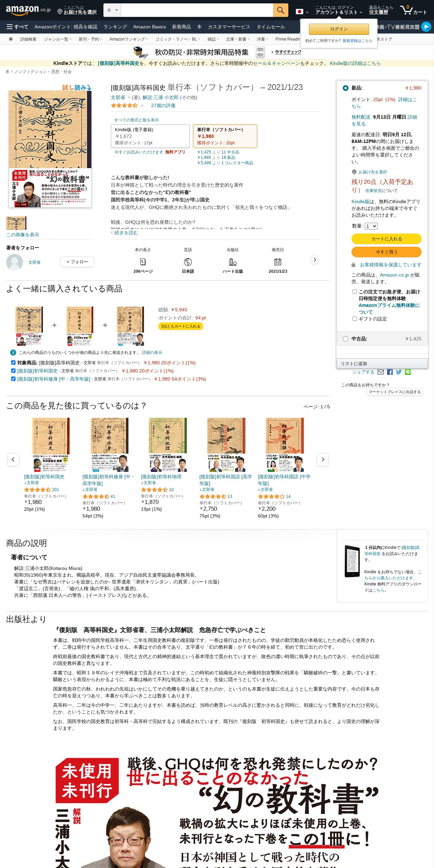Click マーケットプレイスに出品する button
The width and height of the screenshot is (434, 868).
[394, 392]
